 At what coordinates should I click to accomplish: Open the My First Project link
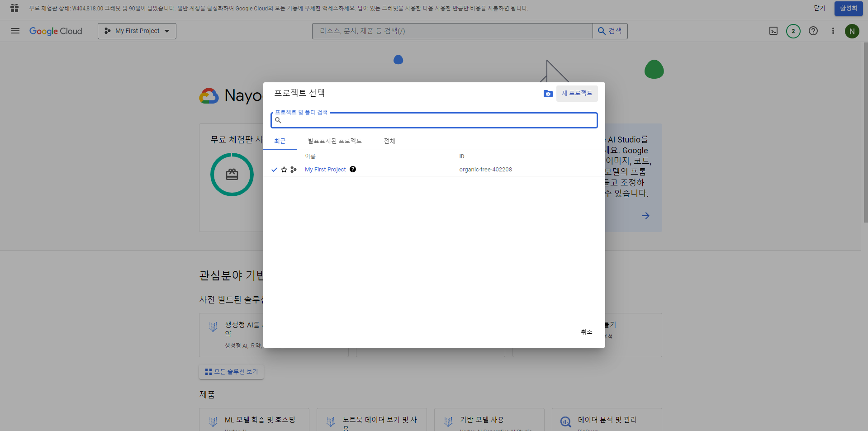click(325, 170)
